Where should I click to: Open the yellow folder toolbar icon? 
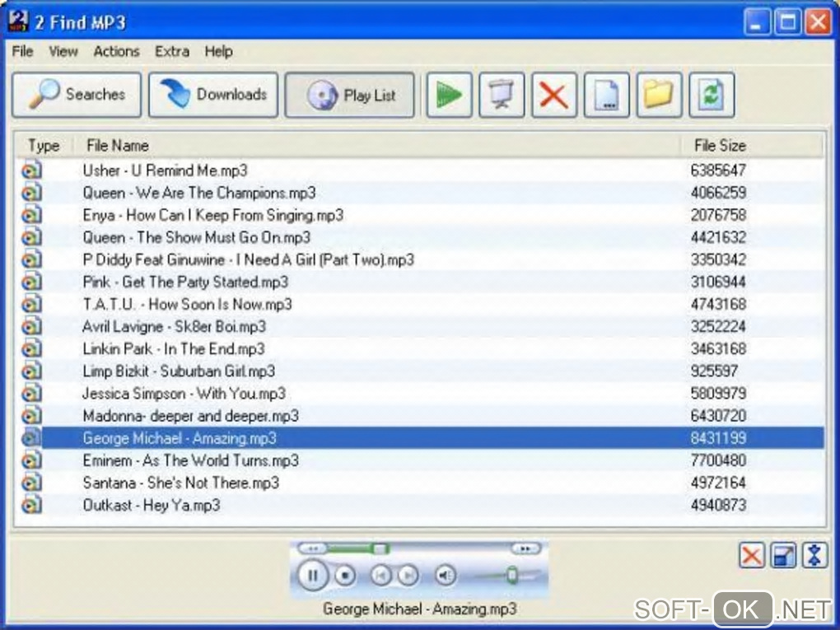point(659,95)
